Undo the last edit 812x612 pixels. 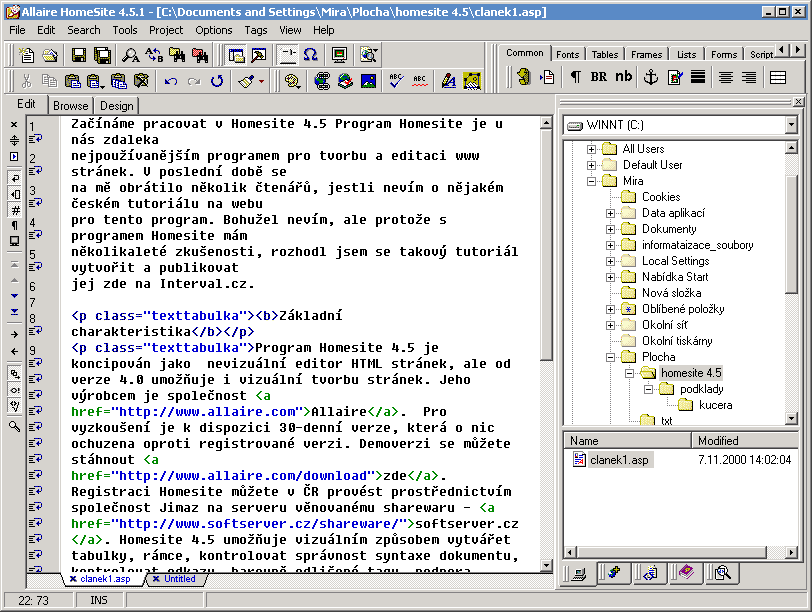(170, 81)
